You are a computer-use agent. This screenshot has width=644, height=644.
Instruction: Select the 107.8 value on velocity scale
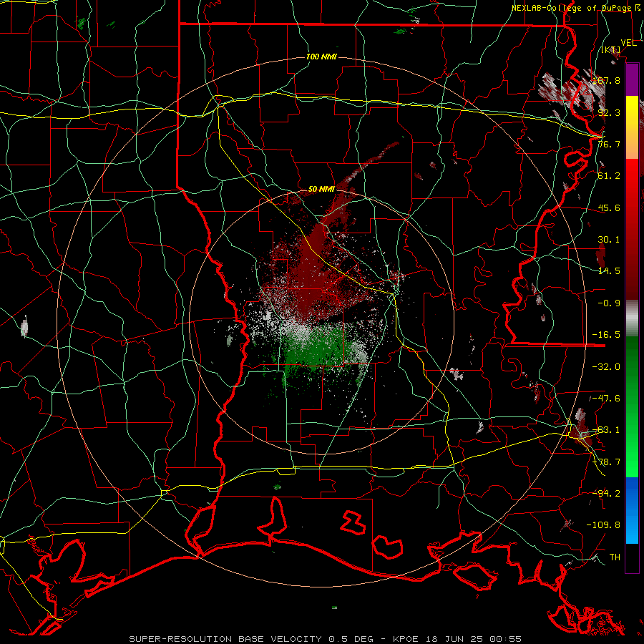(607, 80)
